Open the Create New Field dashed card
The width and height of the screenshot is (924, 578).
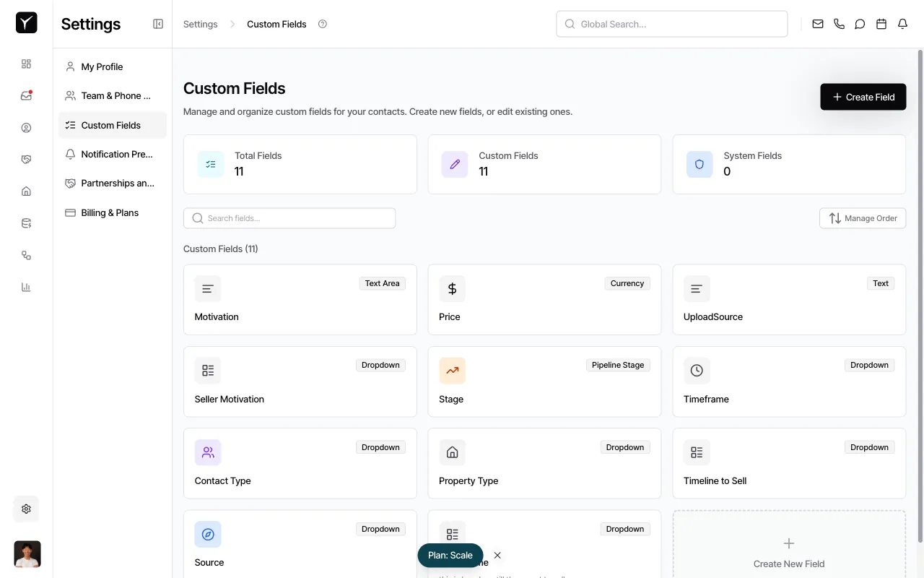(x=788, y=549)
